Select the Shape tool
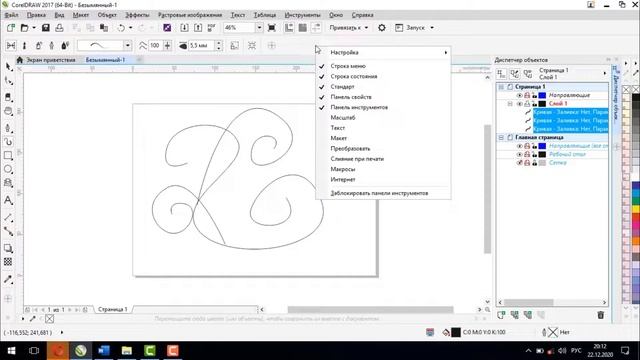Image resolution: width=640 pixels, height=360 pixels. 8,81
